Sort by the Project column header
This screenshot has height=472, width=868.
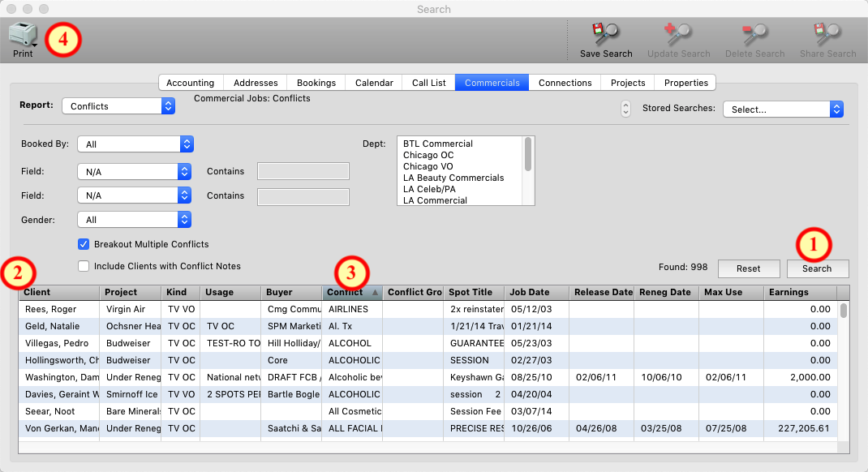pos(130,292)
